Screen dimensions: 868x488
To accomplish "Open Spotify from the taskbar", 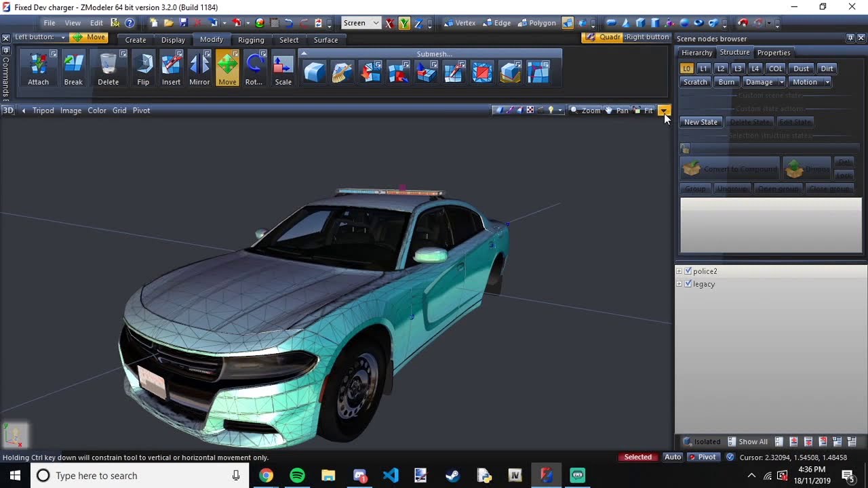I will tap(297, 476).
